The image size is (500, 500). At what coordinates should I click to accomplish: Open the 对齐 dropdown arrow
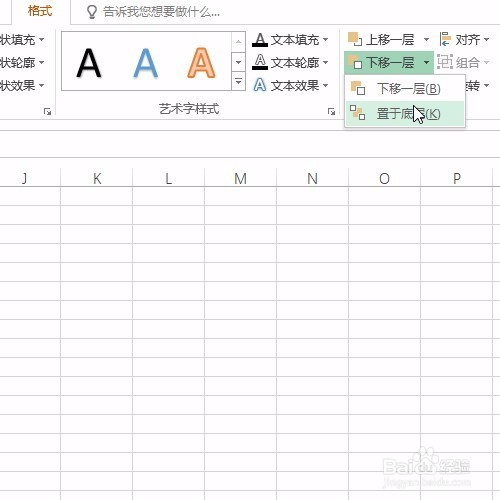tap(487, 40)
